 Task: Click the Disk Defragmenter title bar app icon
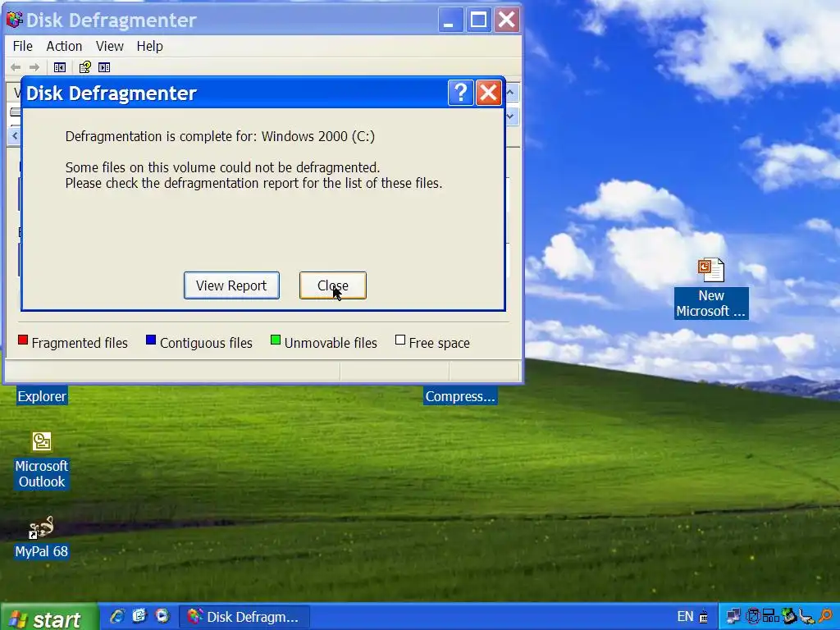tap(15, 20)
